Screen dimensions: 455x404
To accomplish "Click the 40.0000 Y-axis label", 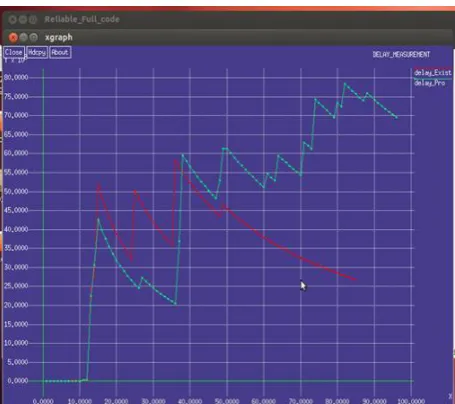I will pos(16,229).
